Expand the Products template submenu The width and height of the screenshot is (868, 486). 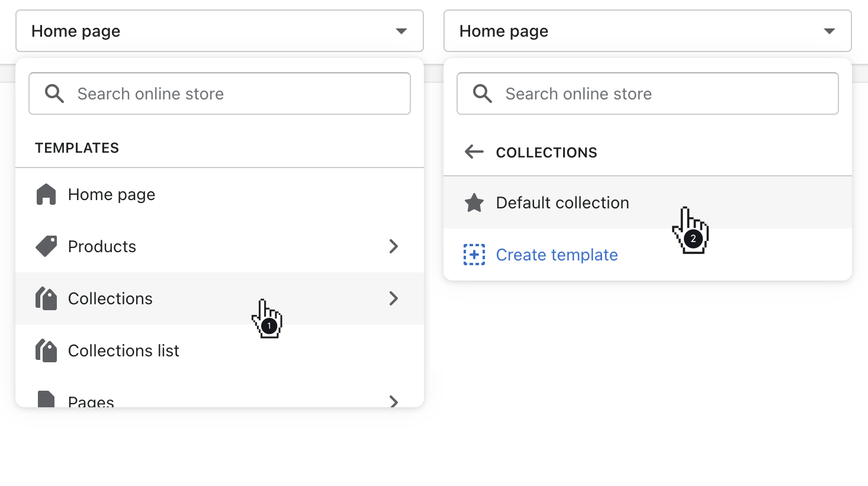pos(394,246)
